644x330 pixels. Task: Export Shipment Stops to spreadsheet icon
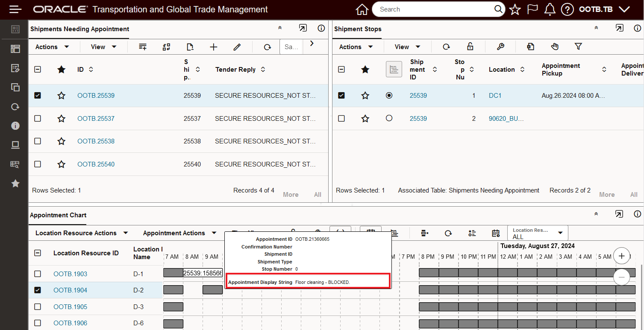(x=531, y=47)
